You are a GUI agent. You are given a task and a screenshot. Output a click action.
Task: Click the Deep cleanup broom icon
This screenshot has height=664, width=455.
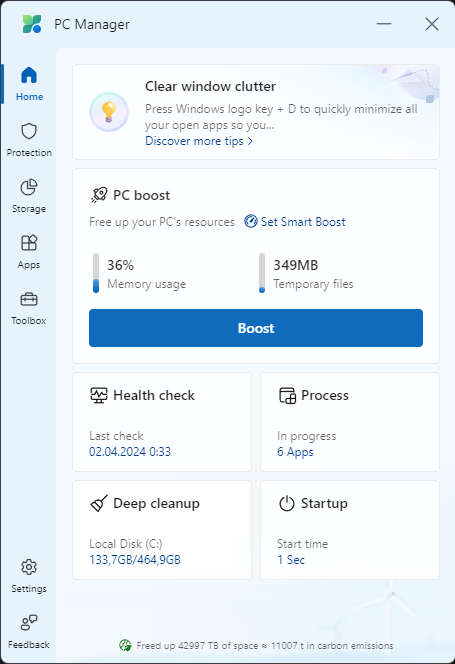[x=99, y=504]
